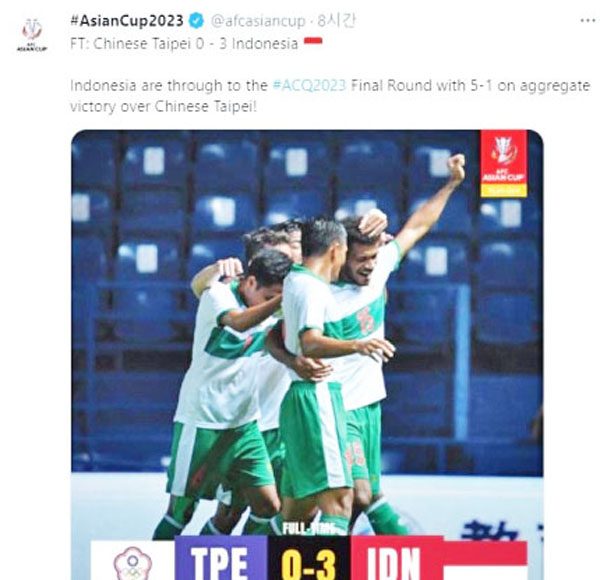Open the @afcasiancup handle link
This screenshot has height=580, width=600.
click(x=258, y=21)
